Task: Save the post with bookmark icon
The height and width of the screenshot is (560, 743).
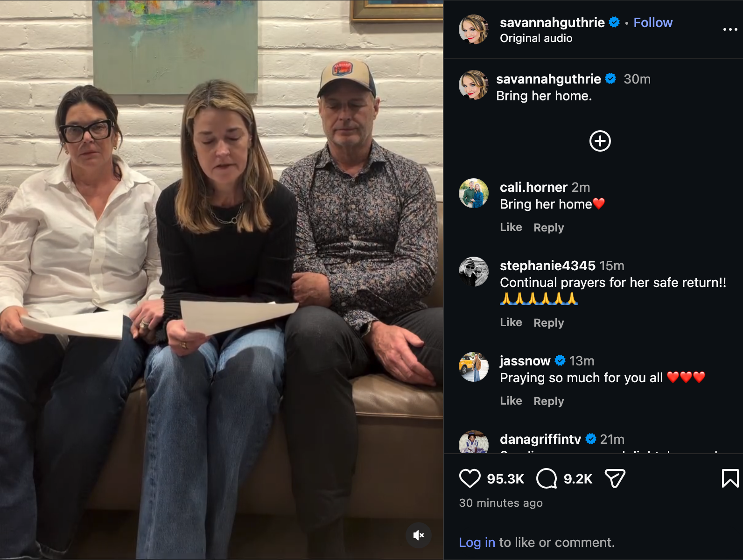Action: [x=730, y=479]
